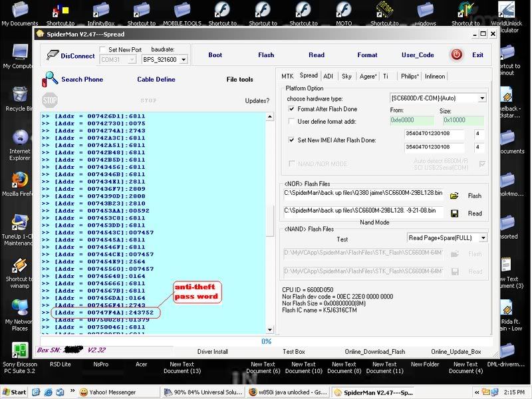Image resolution: width=532 pixels, height=399 pixels.
Task: Open MOBILE TOOLS desktop folder
Action: [x=182, y=13]
